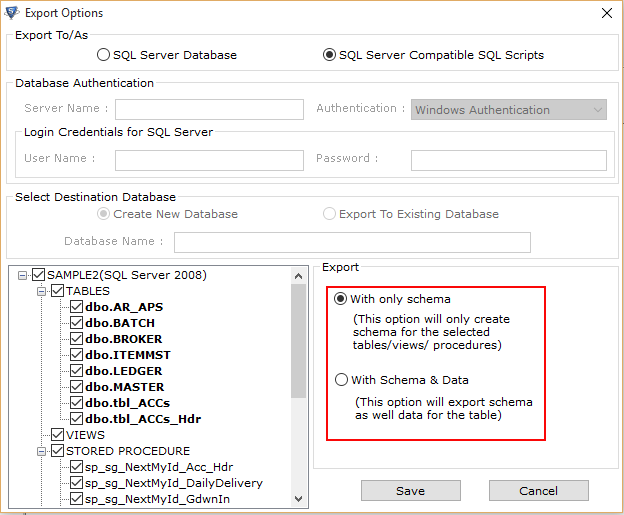Image resolution: width=624 pixels, height=515 pixels.
Task: Toggle the TABLES checkbox
Action: (x=57, y=291)
